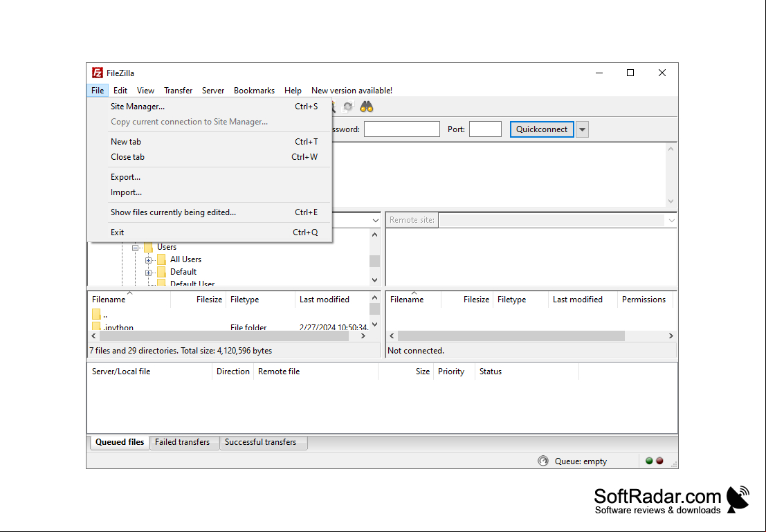Open the Help menu

tap(293, 91)
